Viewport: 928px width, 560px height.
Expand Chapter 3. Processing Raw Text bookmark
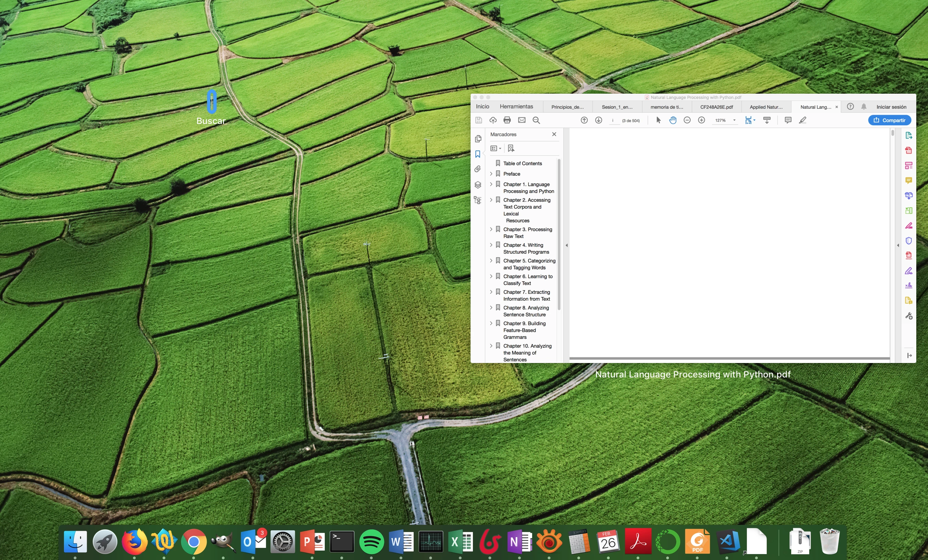click(491, 229)
